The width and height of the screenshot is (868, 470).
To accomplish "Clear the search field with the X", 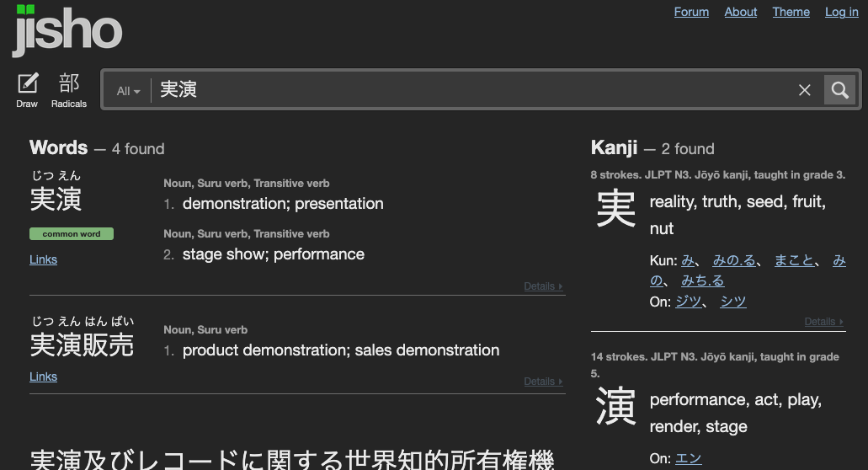I will click(805, 90).
